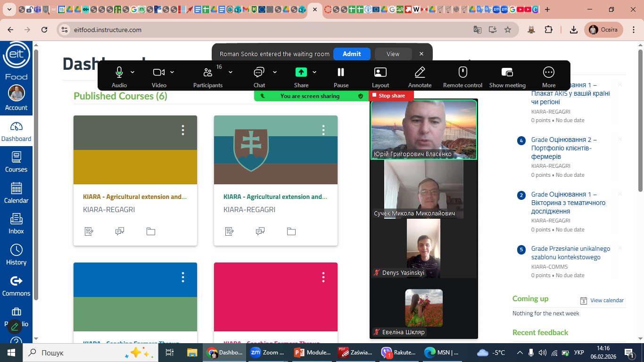Expand the Audio options arrow

(132, 72)
